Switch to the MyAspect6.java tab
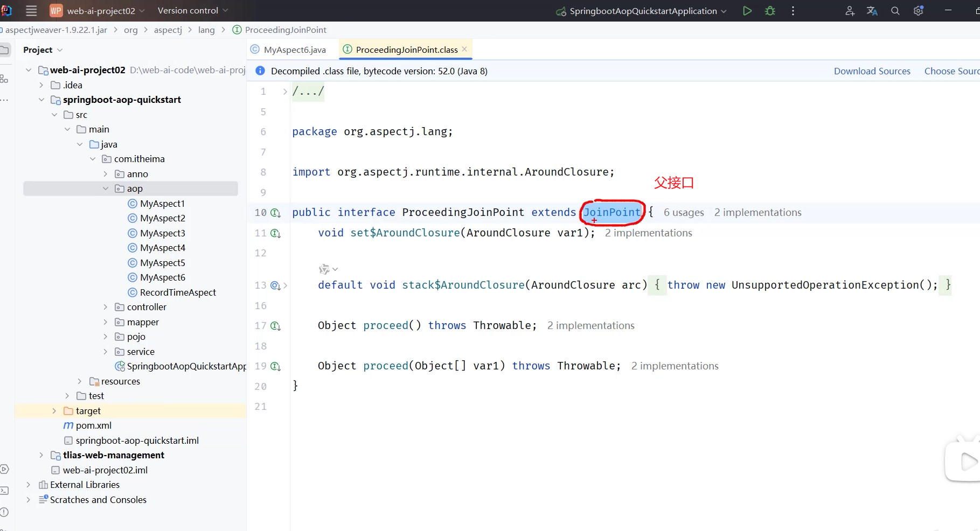Image resolution: width=980 pixels, height=531 pixels. pos(289,50)
